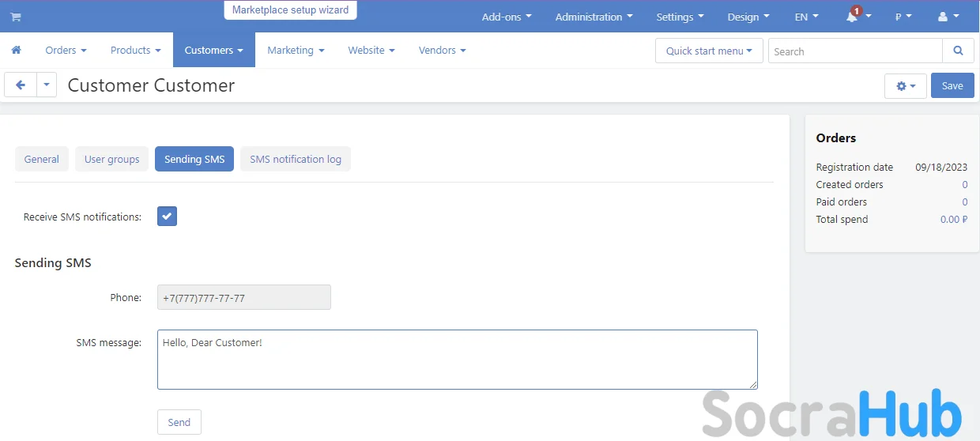Viewport: 980px width, 441px height.
Task: Click the blue Save button
Action: (952, 86)
